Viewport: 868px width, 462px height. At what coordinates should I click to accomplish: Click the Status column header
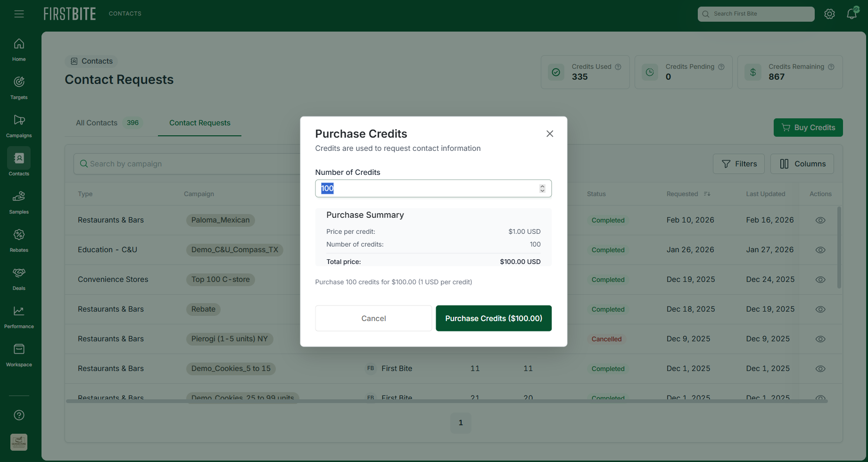596,194
